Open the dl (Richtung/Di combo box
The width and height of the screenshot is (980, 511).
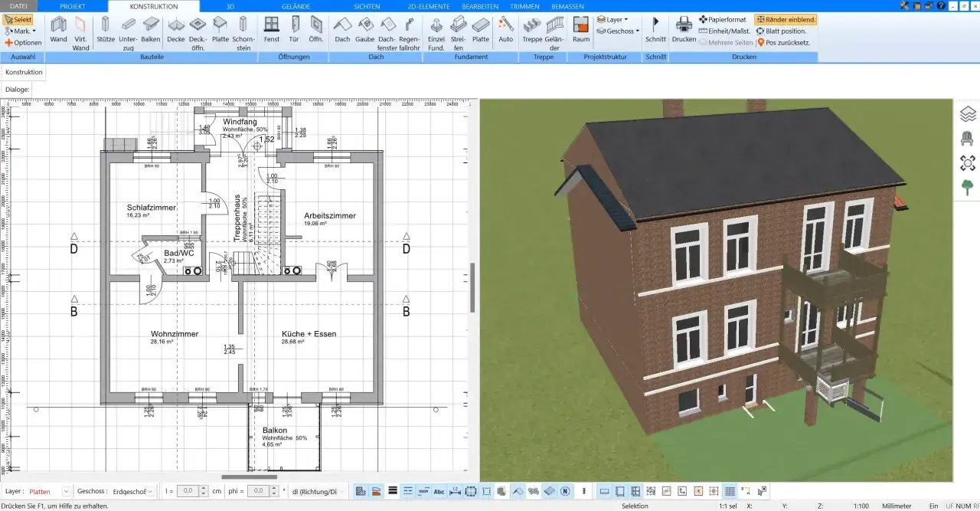[x=317, y=491]
